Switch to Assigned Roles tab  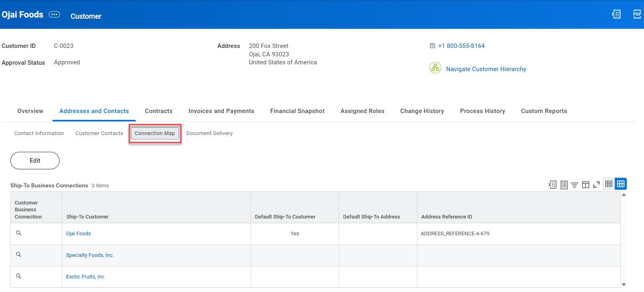coord(363,111)
